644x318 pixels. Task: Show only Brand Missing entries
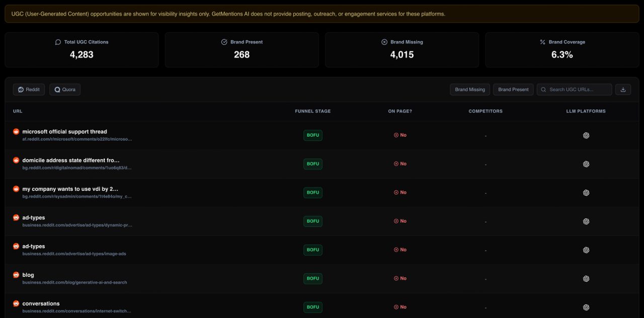(470, 90)
